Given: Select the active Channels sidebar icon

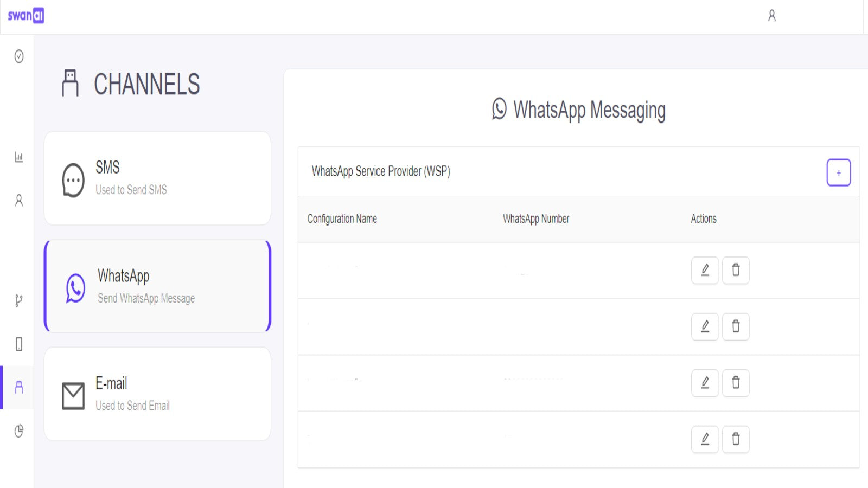Looking at the screenshot, I should pyautogui.click(x=19, y=387).
